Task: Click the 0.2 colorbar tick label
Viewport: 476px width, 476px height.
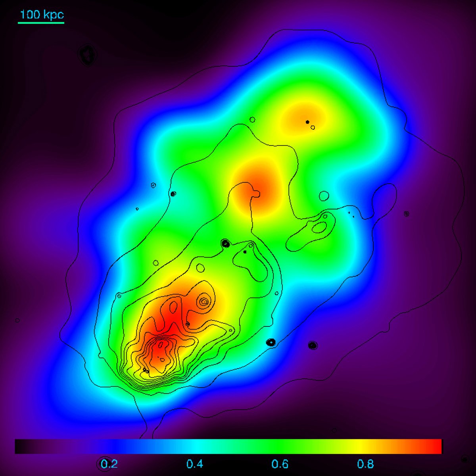Action: click(x=109, y=464)
